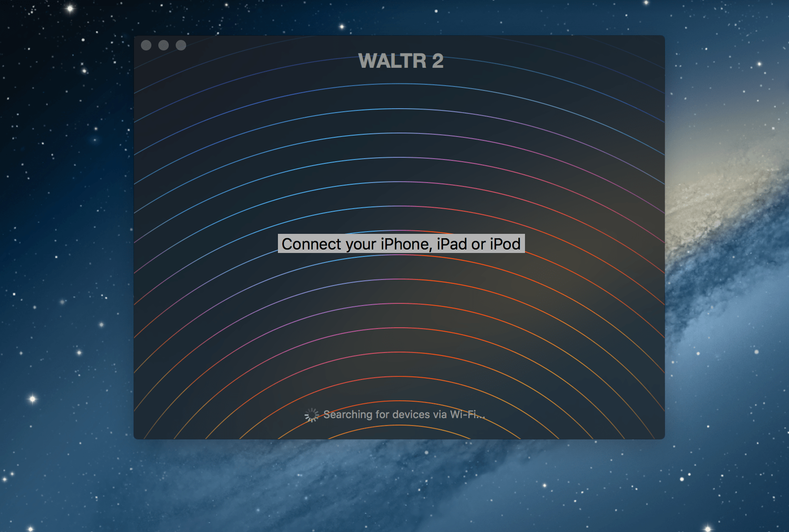Click the word 'iPhone' in the connect message
This screenshot has width=789, height=532.
click(x=406, y=244)
